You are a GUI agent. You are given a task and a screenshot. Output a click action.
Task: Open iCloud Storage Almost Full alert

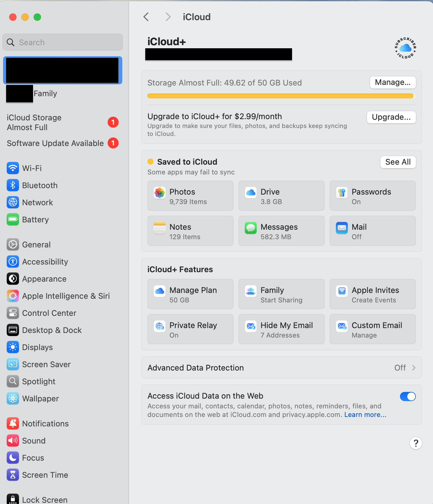pos(62,122)
